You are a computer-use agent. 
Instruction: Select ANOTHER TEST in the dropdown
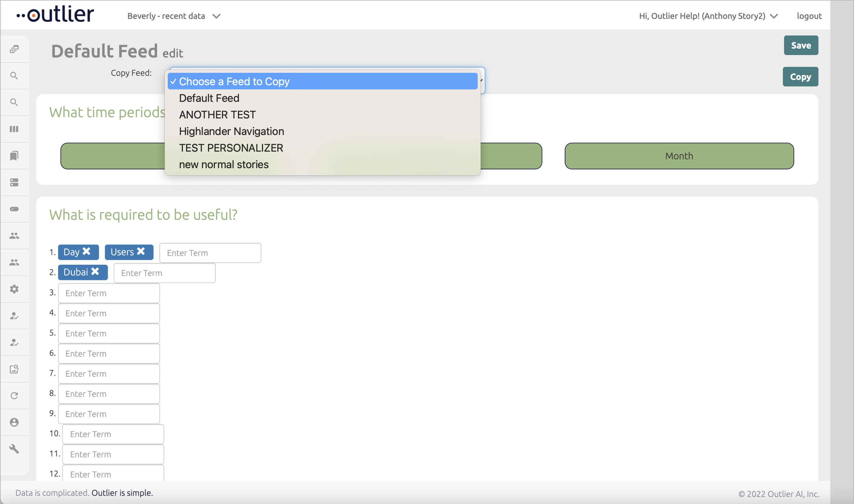pyautogui.click(x=217, y=115)
